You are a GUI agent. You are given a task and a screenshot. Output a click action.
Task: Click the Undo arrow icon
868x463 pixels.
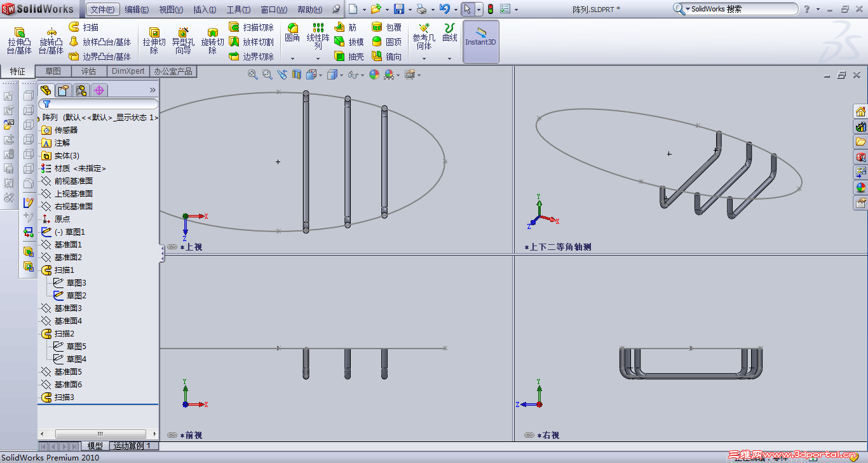tap(445, 9)
